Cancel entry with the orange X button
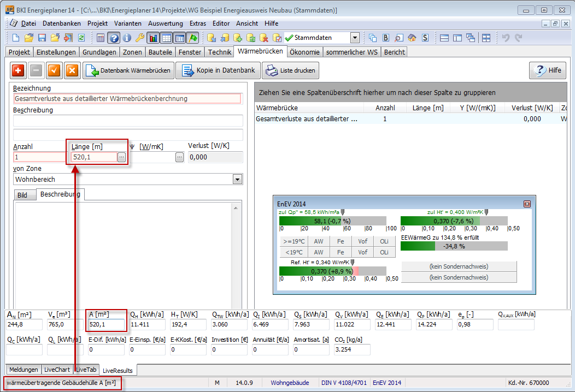 (x=72, y=70)
